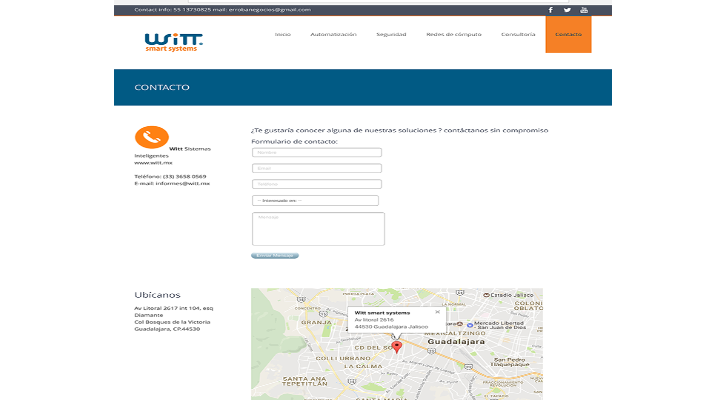Viewport: 720px width, 400px height.
Task: Click the Guadalajara city label on map
Action: click(x=456, y=342)
